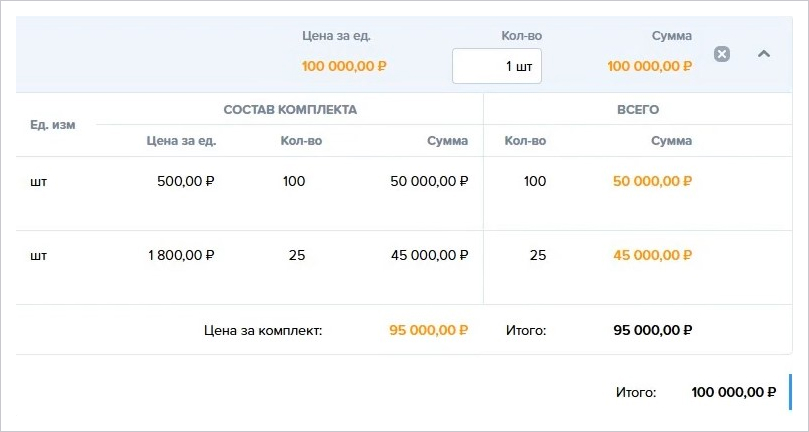Click the СОСТАВ КОМПЛЕКТА column group header
The height and width of the screenshot is (432, 809).
tap(290, 109)
